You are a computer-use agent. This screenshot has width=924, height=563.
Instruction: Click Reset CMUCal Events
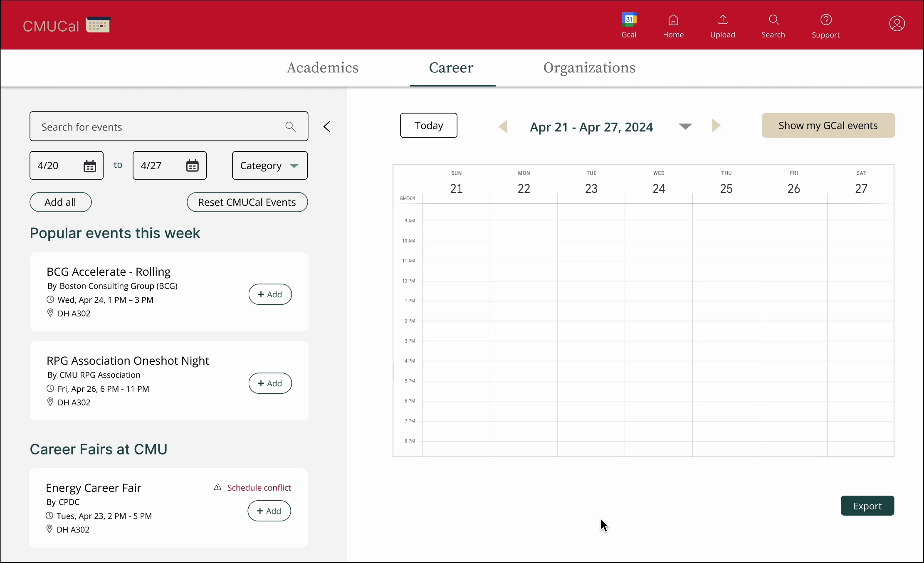tap(247, 202)
